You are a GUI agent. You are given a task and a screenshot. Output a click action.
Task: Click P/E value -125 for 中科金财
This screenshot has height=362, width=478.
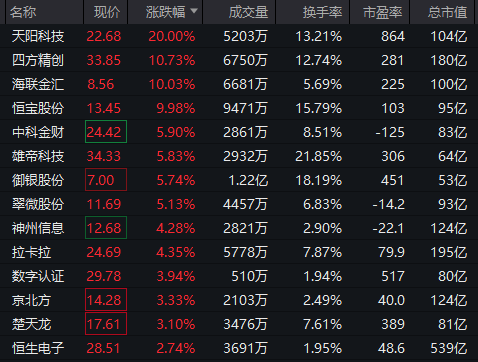tap(390, 132)
